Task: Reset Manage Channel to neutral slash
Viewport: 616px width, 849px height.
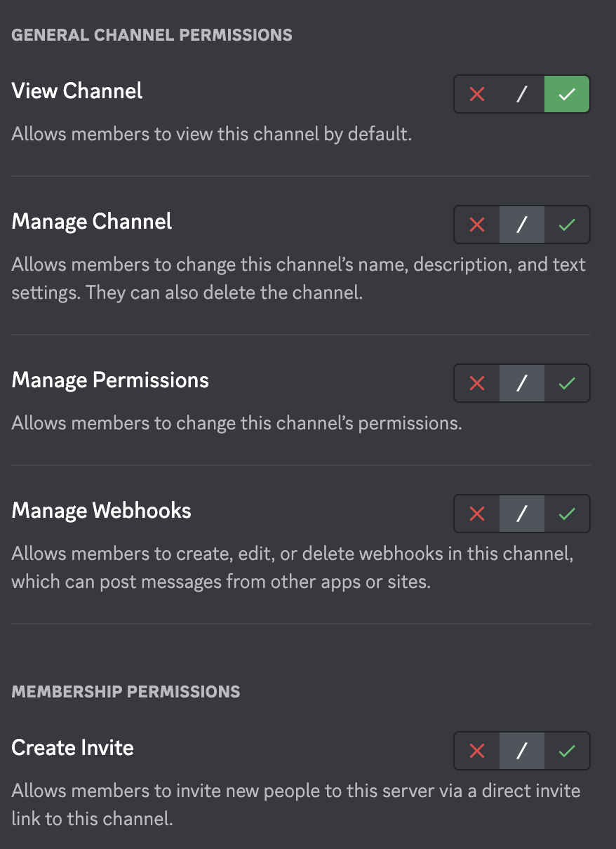Action: (x=521, y=225)
